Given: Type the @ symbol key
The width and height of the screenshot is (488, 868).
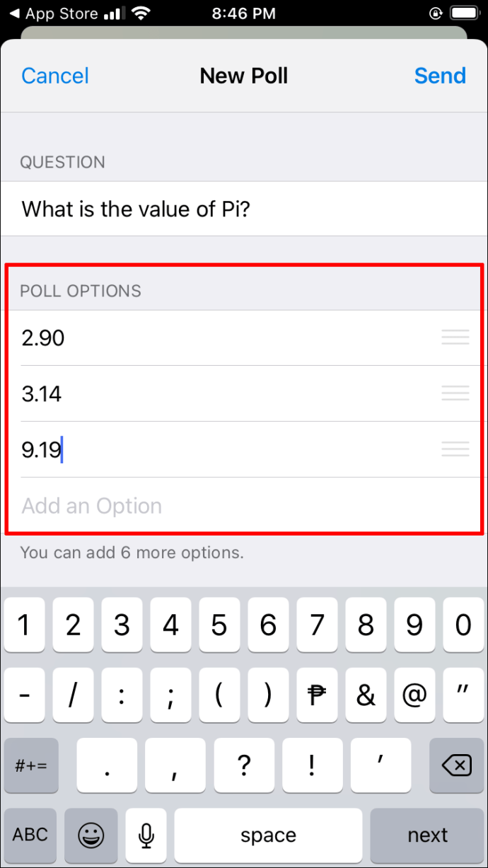Looking at the screenshot, I should [x=414, y=695].
